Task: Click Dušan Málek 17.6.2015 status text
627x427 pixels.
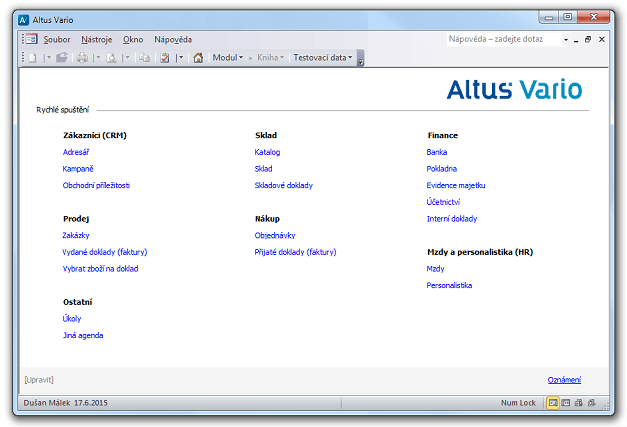Action: [66, 403]
